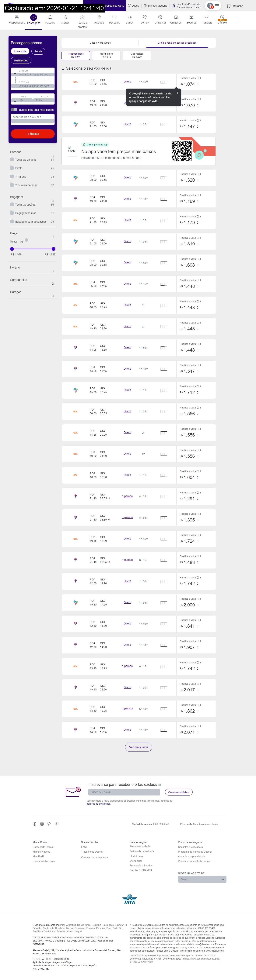Open the YouTube icon in footer
This screenshot has width=256, height=980.
(57, 824)
